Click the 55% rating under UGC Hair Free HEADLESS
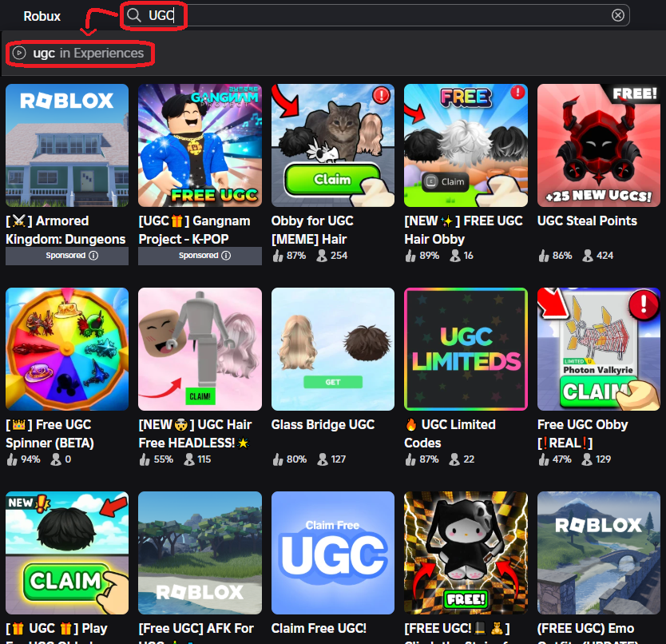Image resolution: width=666 pixels, height=644 pixels. pyautogui.click(x=164, y=459)
